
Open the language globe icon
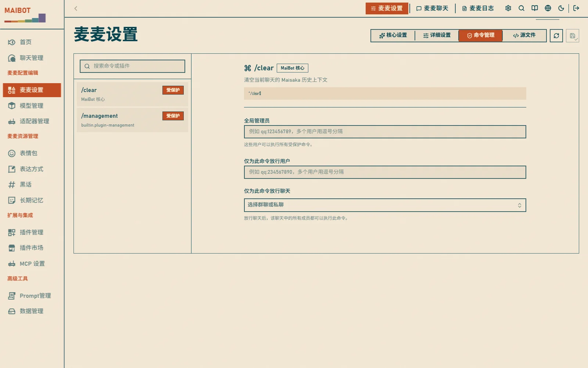click(548, 8)
